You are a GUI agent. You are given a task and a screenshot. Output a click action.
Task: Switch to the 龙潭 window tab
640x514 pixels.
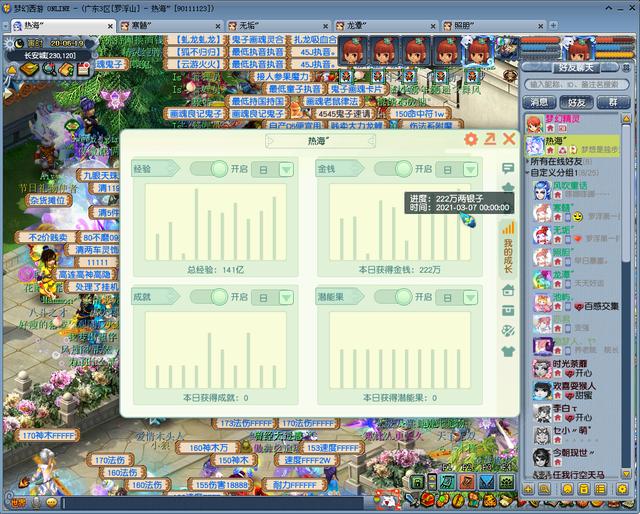386,26
